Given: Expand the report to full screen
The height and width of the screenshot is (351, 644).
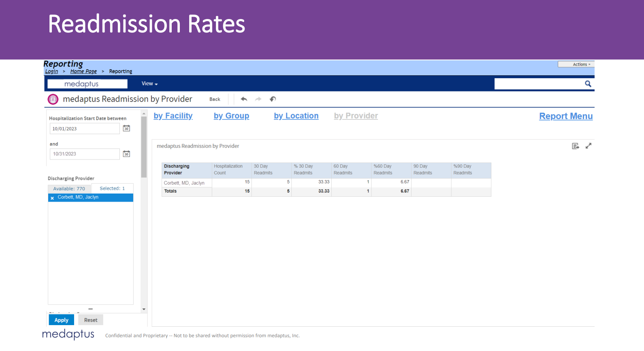Looking at the screenshot, I should [589, 146].
